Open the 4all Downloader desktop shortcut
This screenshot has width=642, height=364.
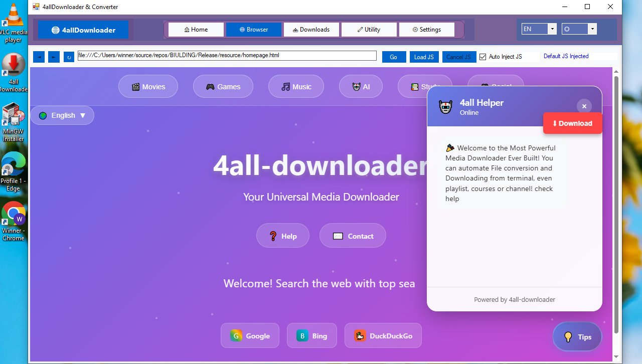click(x=14, y=73)
